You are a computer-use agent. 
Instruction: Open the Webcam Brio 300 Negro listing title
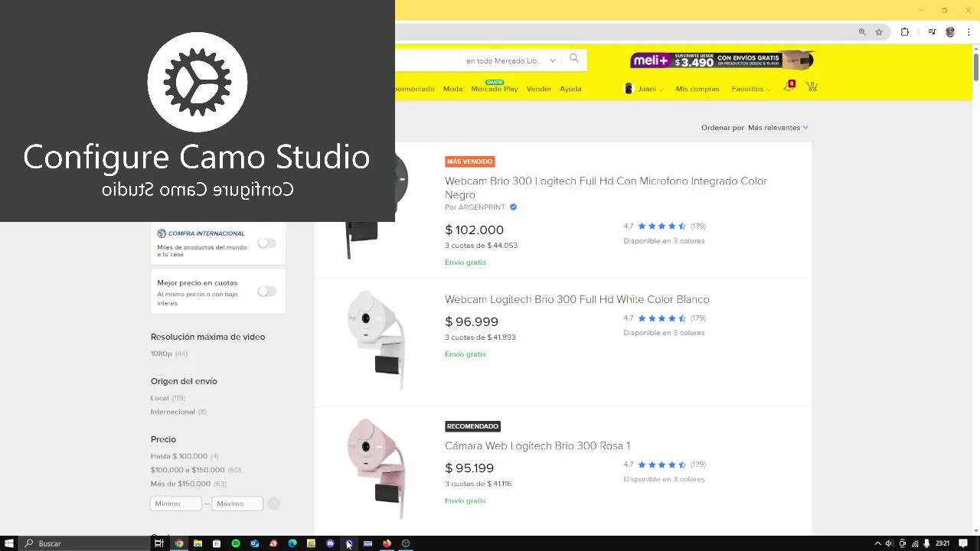(x=606, y=187)
